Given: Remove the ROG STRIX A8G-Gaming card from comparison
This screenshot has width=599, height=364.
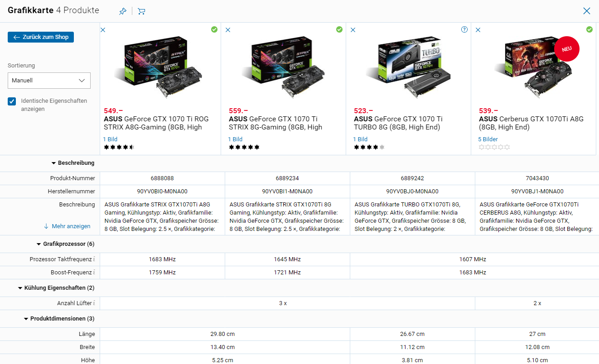Looking at the screenshot, I should tap(103, 30).
